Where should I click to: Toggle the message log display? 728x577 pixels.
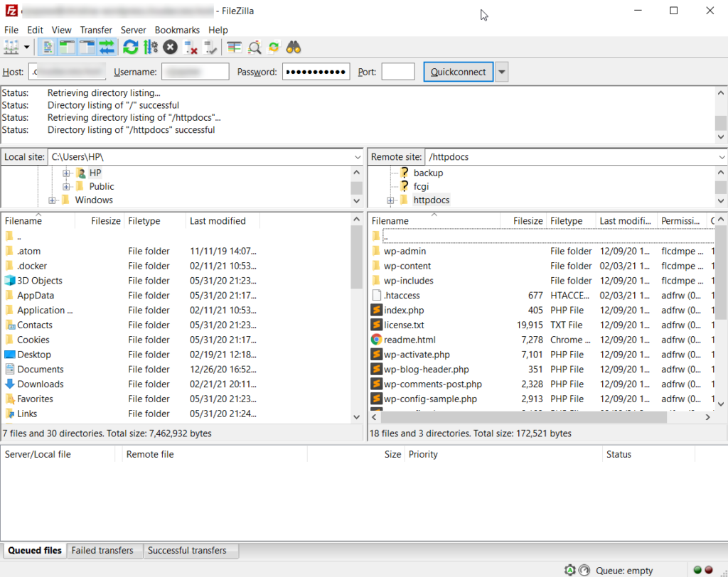click(48, 48)
